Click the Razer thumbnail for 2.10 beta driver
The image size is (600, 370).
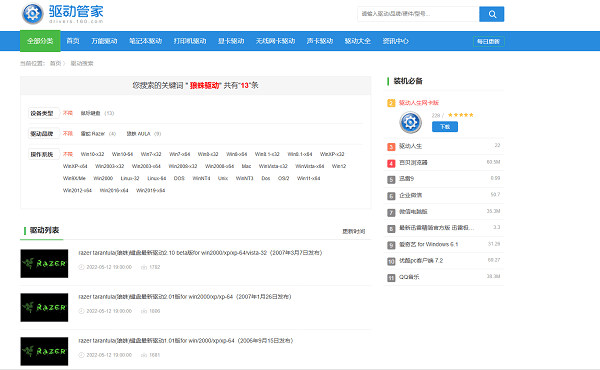pyautogui.click(x=44, y=264)
